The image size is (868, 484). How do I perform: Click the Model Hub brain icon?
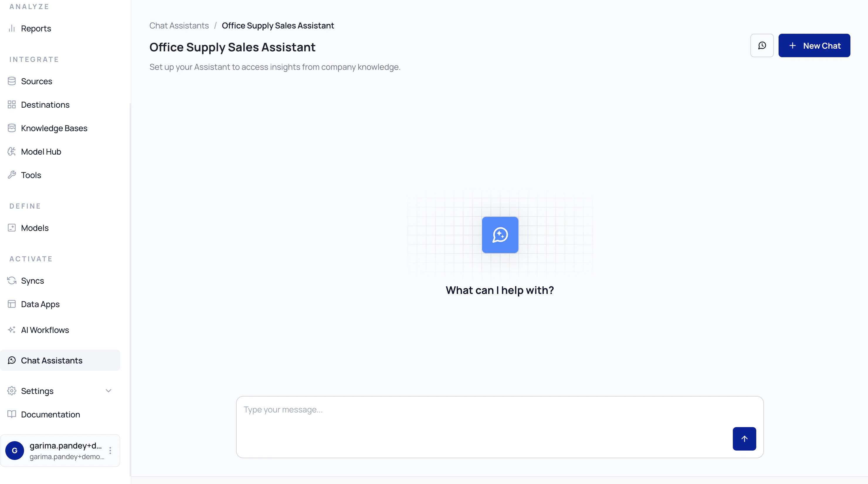(x=12, y=152)
